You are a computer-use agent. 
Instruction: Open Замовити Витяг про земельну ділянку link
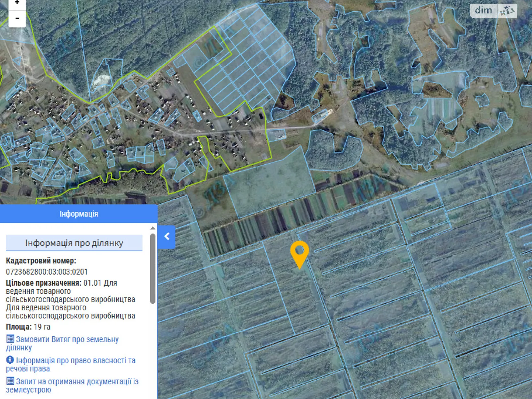67,340
